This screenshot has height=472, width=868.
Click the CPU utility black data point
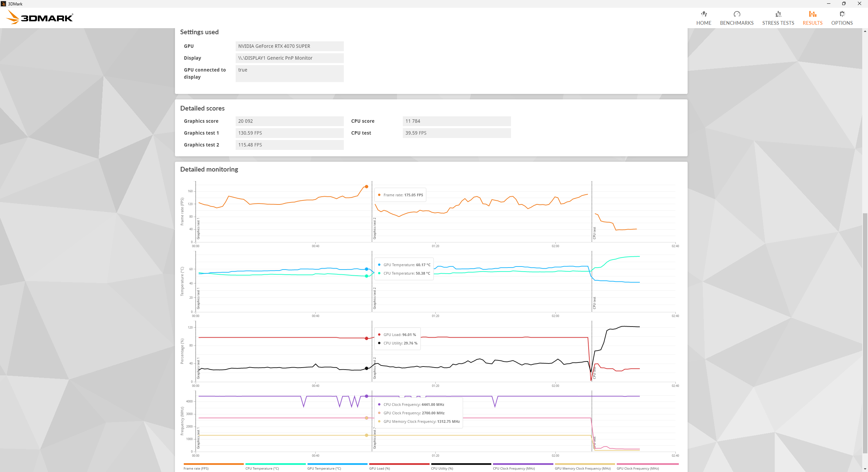click(x=367, y=368)
